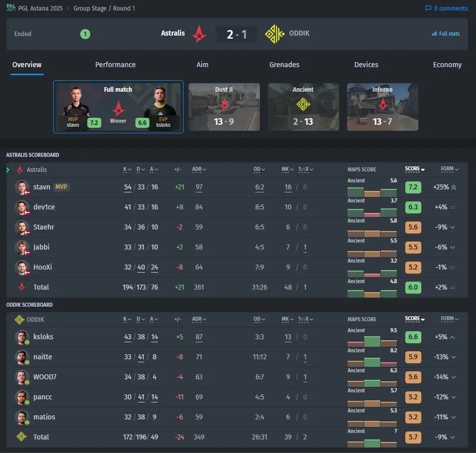The image size is (476, 453).
Task: Sort ODDIK scoreboard by SCORE
Action: coord(415,319)
